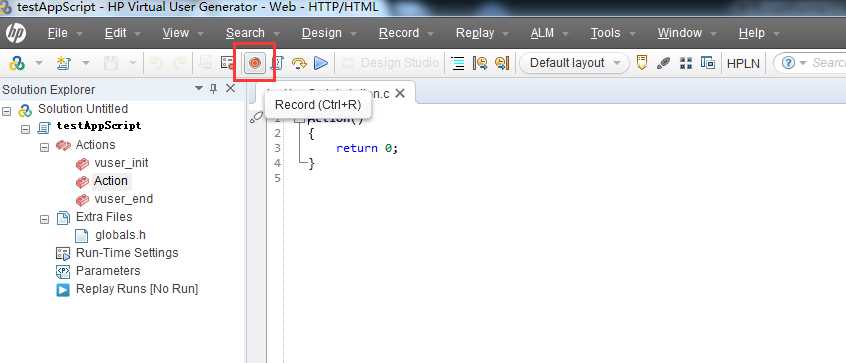Select globals.h file in Extra Files

[x=120, y=235]
